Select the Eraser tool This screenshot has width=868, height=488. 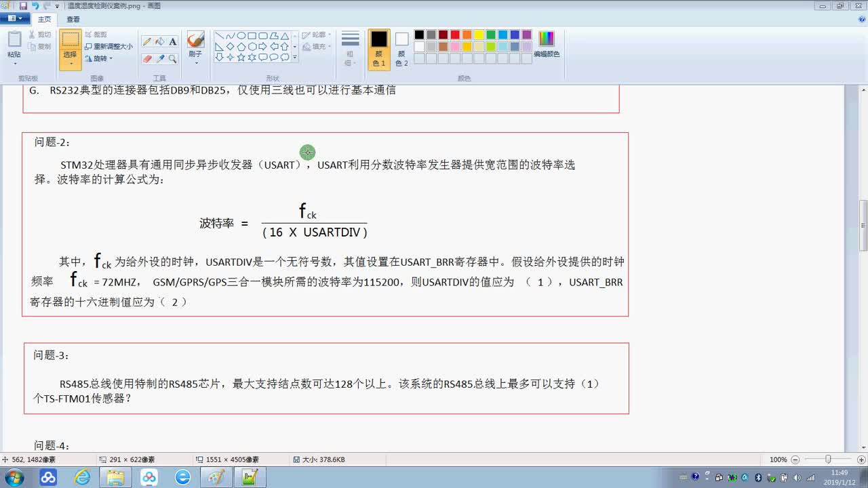tap(147, 59)
